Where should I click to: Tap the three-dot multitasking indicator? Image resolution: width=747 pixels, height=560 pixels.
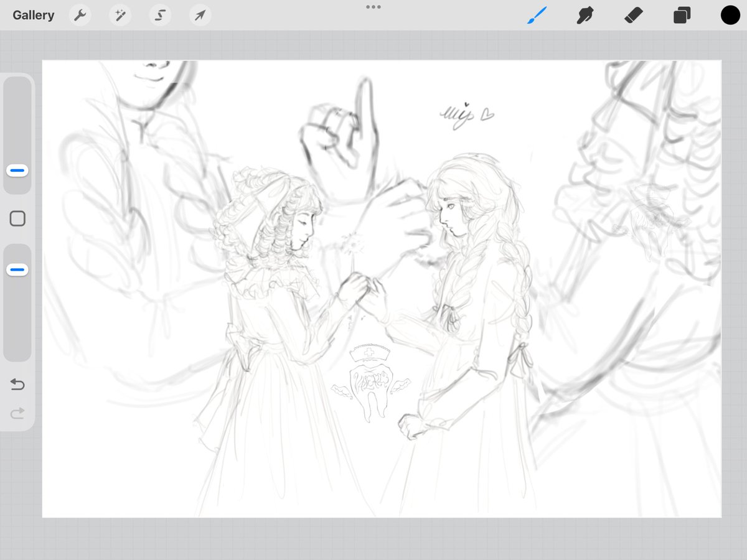pos(374,7)
